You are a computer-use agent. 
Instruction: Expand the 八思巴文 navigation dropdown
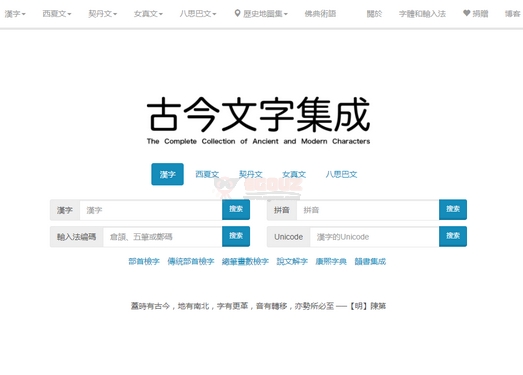coord(198,14)
